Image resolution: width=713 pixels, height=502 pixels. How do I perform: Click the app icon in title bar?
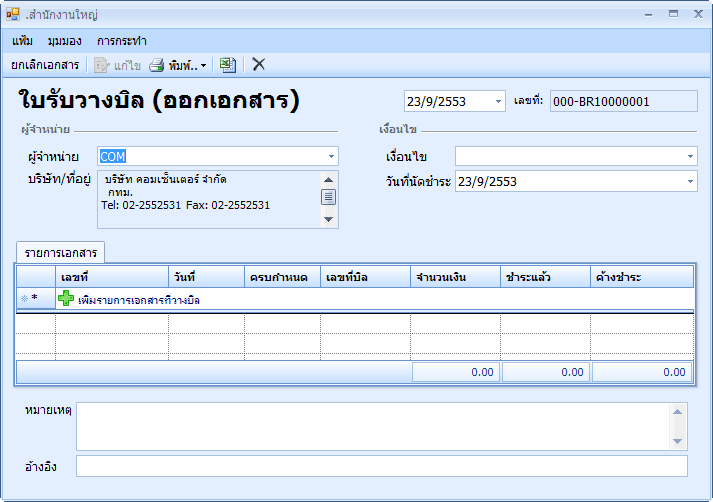[13, 15]
